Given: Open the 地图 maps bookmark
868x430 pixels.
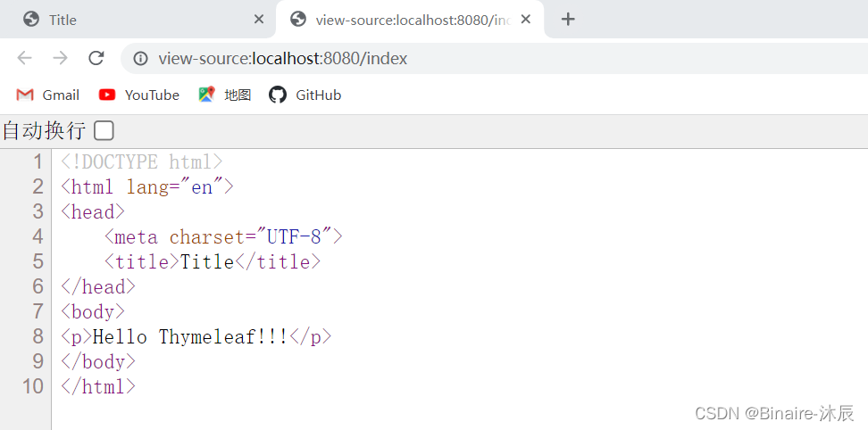Looking at the screenshot, I should coord(225,95).
